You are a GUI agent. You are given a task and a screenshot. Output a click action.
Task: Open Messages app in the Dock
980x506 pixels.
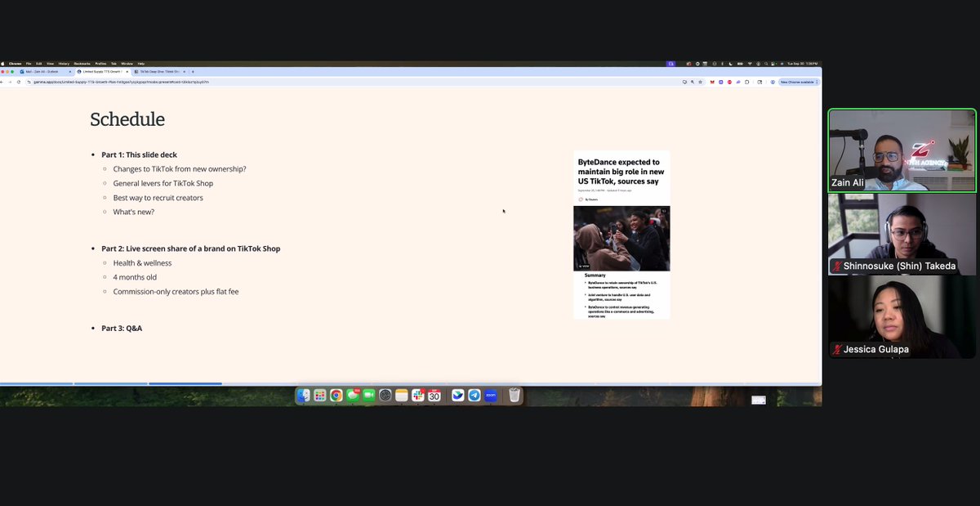pyautogui.click(x=353, y=396)
